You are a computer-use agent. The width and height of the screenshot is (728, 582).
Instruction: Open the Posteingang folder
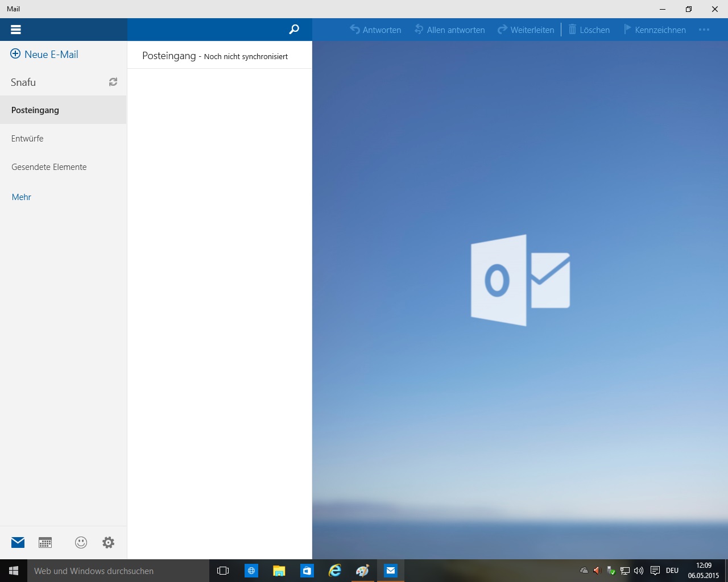[x=63, y=110]
